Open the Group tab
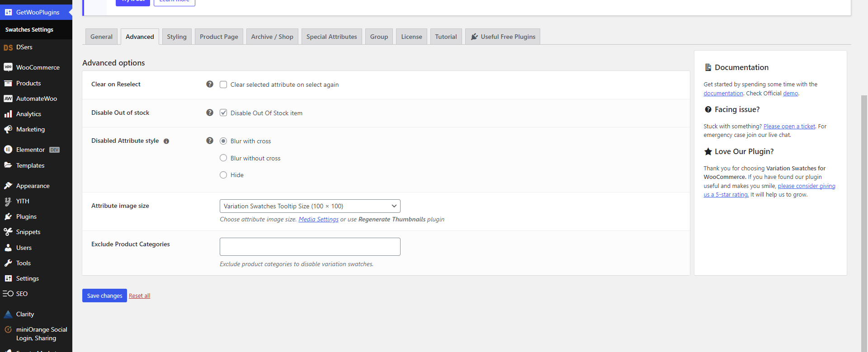This screenshot has height=352, width=868. (379, 37)
